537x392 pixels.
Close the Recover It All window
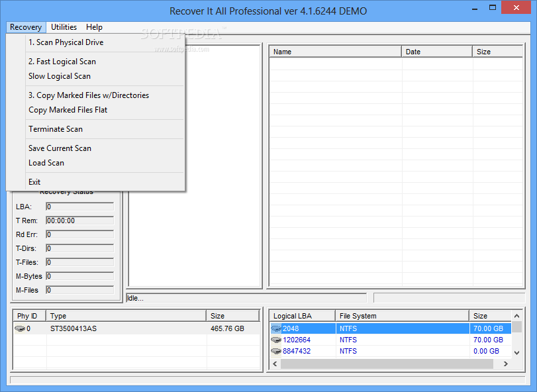click(516, 7)
